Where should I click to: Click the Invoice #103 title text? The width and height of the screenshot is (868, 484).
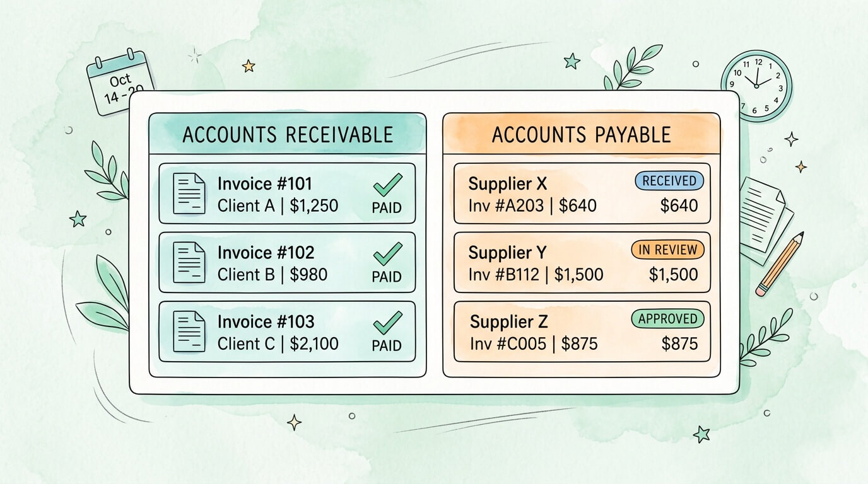[266, 322]
